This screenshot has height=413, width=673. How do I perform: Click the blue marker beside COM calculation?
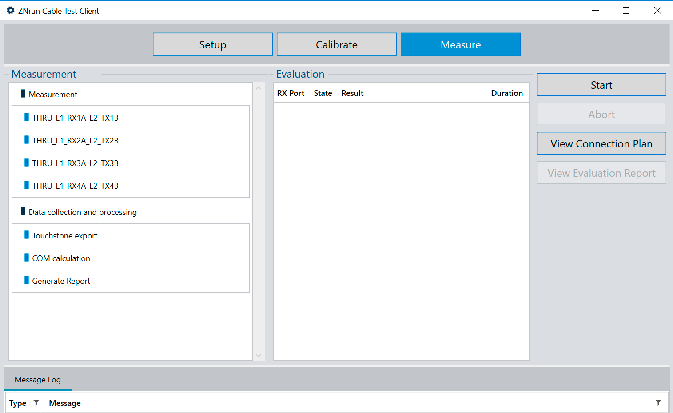click(26, 258)
